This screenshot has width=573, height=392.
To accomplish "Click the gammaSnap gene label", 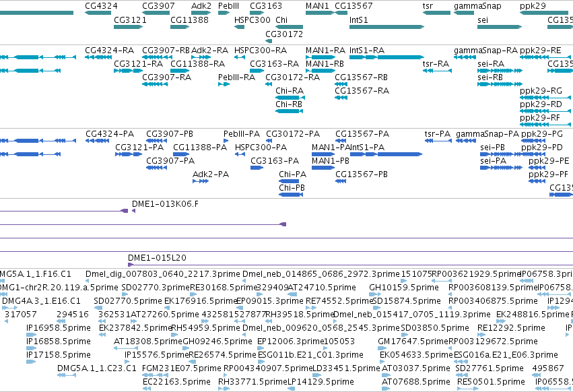I will 477,6.
